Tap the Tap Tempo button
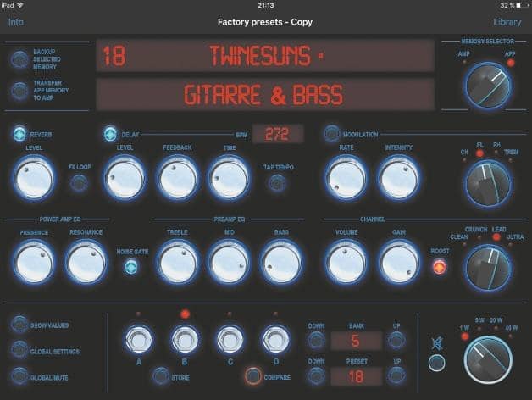 278,184
